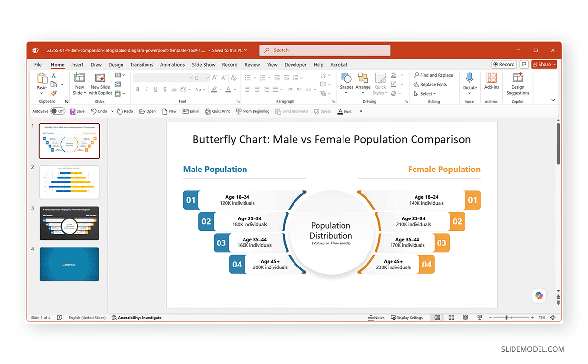This screenshot has height=364, width=588.
Task: Toggle Strikethrough formatting
Action: click(x=174, y=89)
